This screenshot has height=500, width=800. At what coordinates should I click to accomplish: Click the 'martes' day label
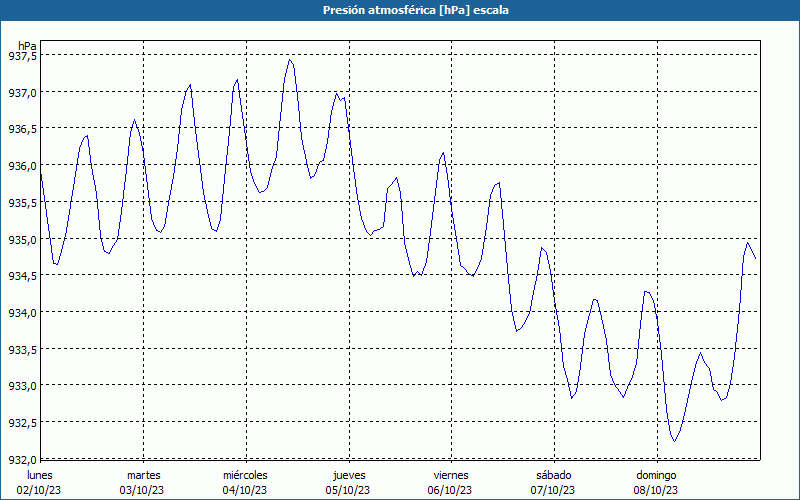144,475
